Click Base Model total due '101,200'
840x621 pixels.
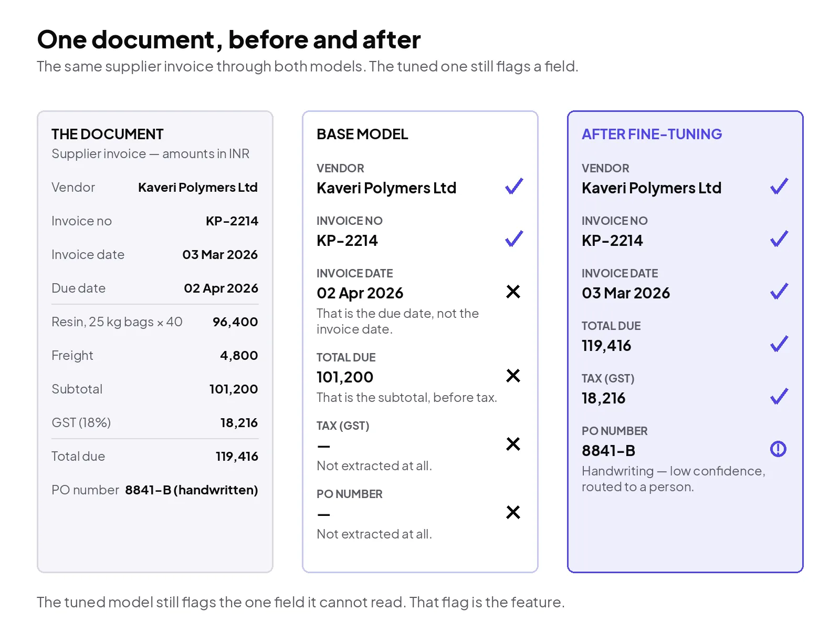(x=345, y=377)
